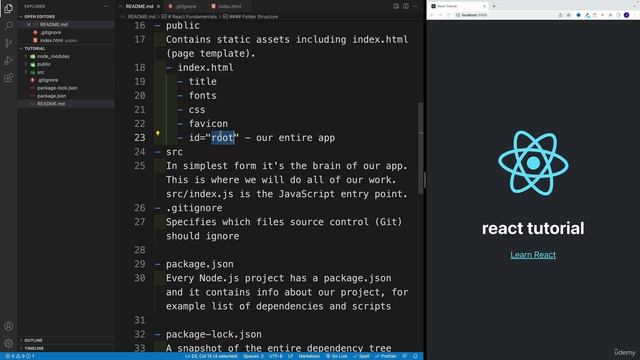Click the Explorer panel more actions ellipsis
640x360 pixels.
click(107, 7)
